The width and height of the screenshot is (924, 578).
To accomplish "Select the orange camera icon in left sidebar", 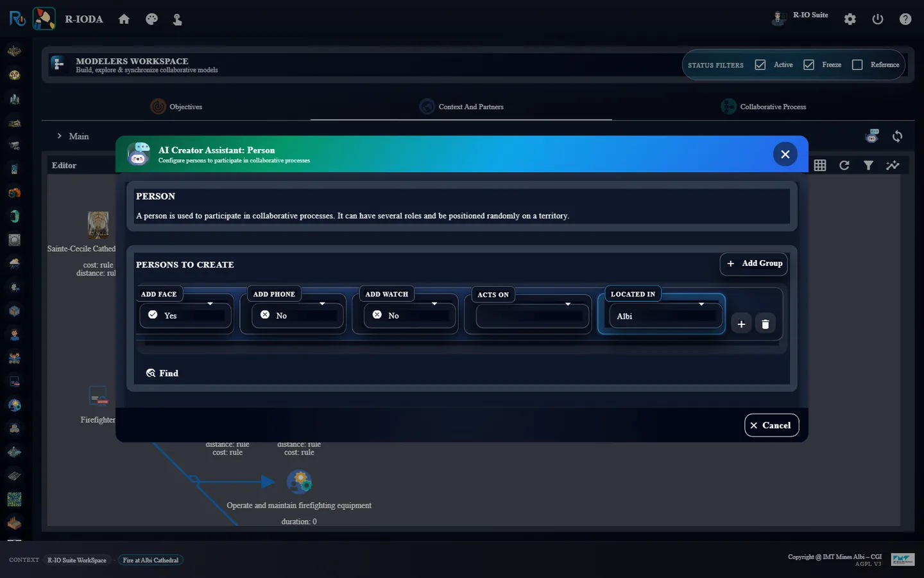I will point(14,193).
